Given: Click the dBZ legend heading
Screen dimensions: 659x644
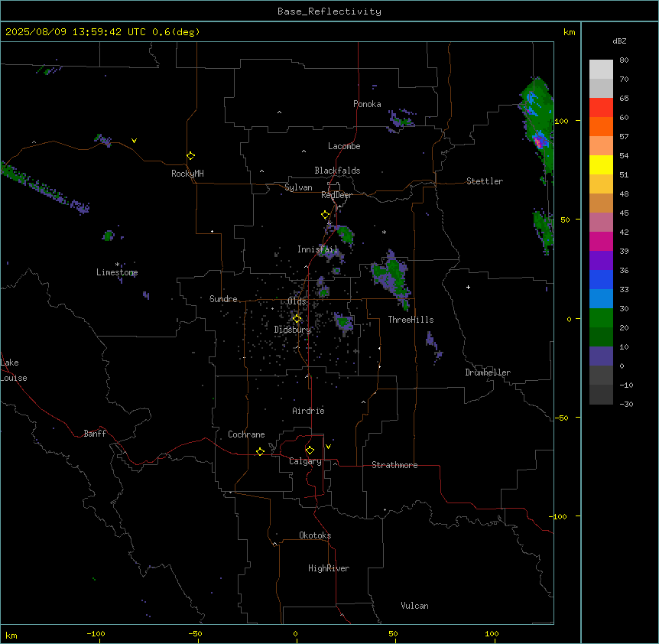Looking at the screenshot, I should [x=619, y=41].
